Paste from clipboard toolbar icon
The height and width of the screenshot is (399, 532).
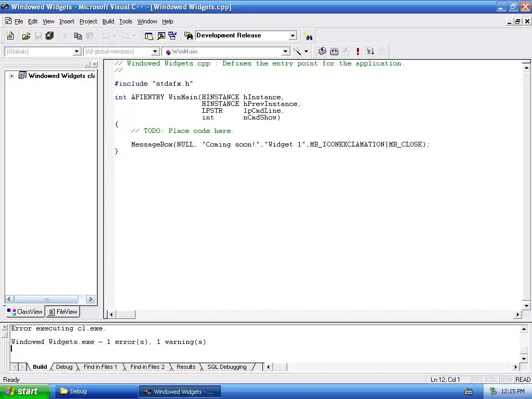[x=90, y=36]
